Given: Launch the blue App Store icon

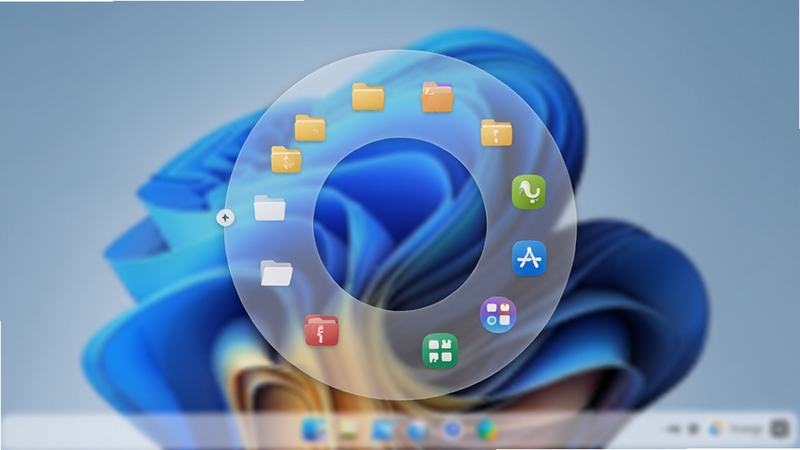Looking at the screenshot, I should [x=529, y=258].
